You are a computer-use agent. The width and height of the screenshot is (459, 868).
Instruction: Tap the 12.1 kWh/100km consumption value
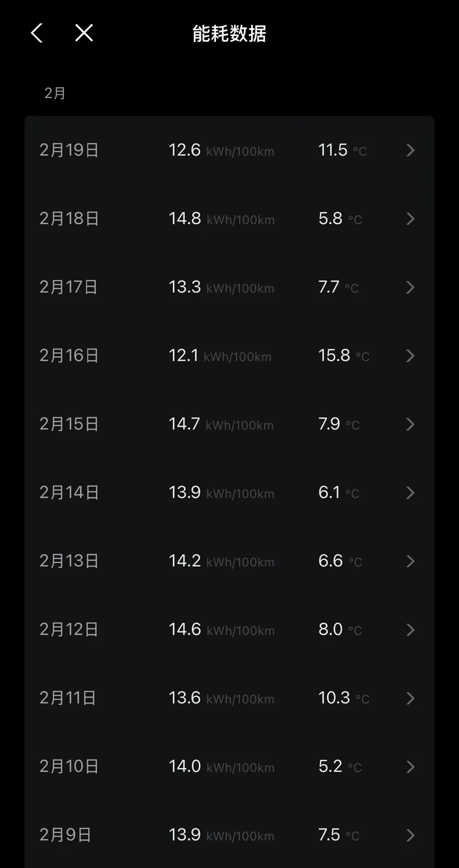220,355
